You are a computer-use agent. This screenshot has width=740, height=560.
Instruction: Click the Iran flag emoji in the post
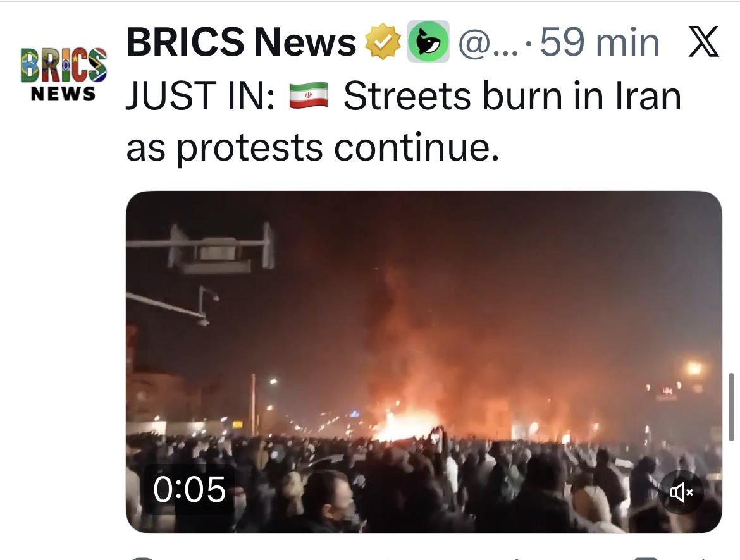click(x=309, y=96)
